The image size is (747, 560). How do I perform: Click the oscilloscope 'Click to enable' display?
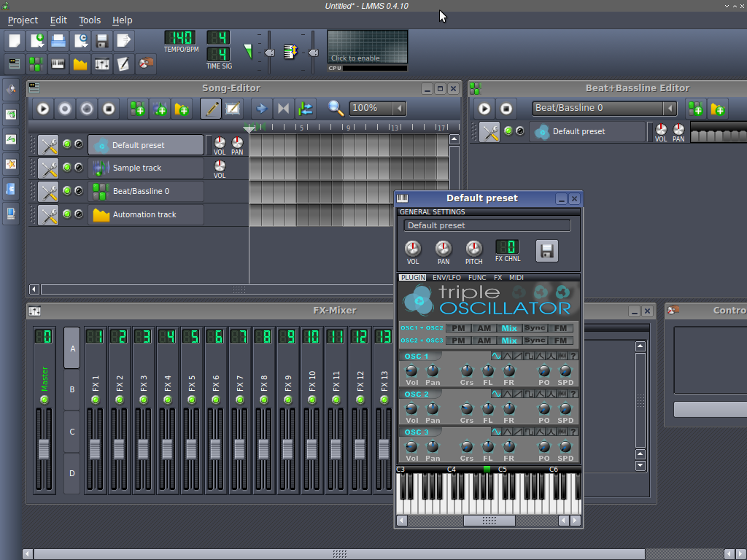point(367,47)
